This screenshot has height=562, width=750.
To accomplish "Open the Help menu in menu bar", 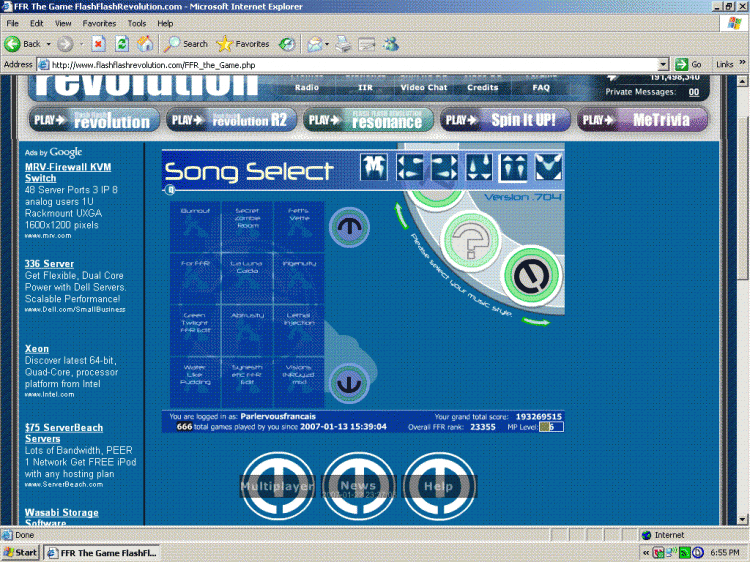I will click(165, 23).
